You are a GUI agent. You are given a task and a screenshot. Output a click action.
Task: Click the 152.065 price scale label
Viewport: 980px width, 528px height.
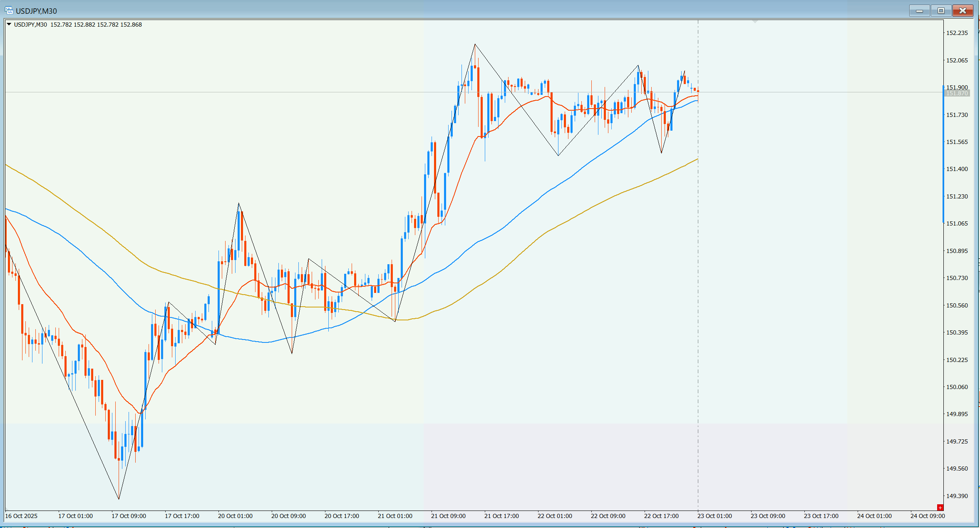coord(957,60)
